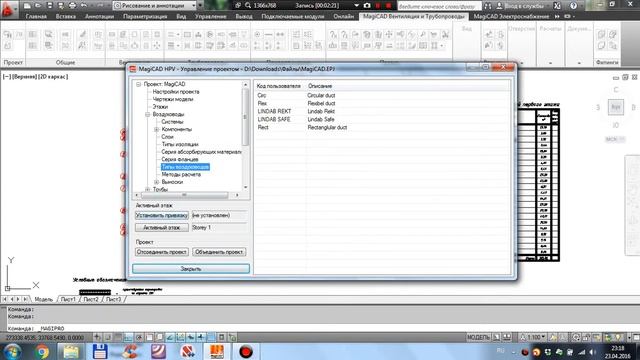
Task: Open the Подключаемые модули ribbon tab
Action: click(x=293, y=16)
